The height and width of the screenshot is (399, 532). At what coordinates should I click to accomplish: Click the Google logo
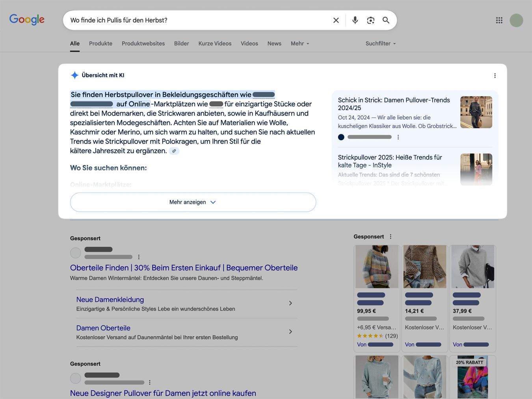(x=27, y=19)
